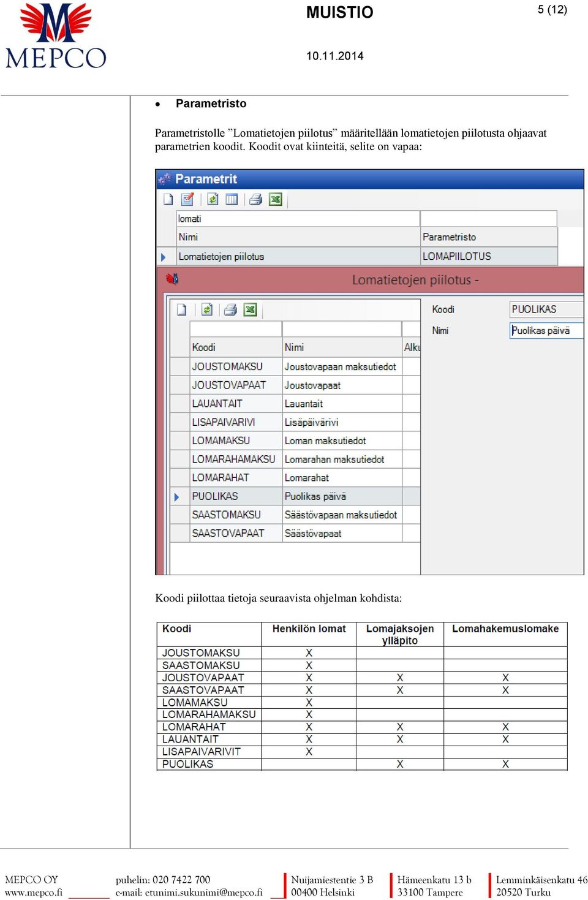Click Koodi field containing PUOLIKAS
588x900 pixels.
click(x=546, y=309)
